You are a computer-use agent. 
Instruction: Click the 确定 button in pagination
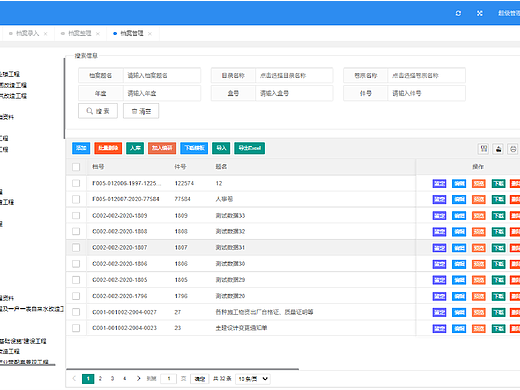200,379
